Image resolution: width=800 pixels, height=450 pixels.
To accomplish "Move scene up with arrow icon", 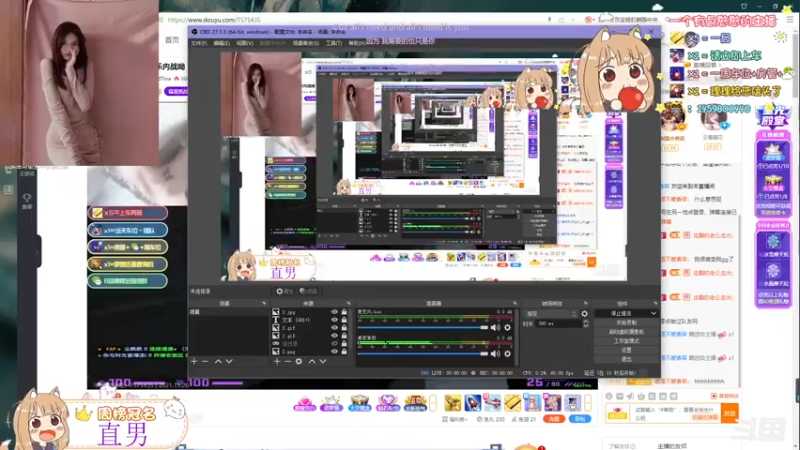I will [x=218, y=361].
